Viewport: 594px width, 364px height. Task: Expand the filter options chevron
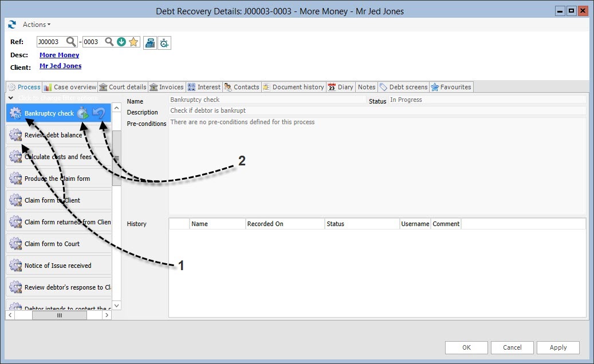click(10, 98)
